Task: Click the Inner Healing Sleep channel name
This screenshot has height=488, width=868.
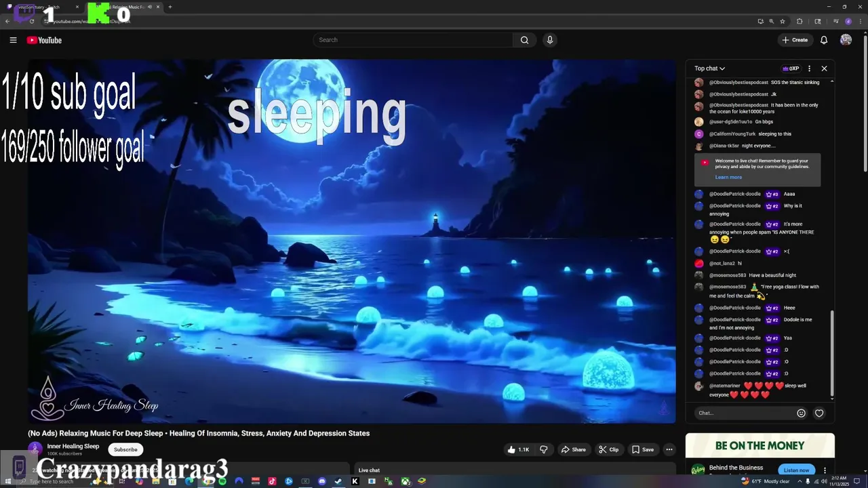Action: pyautogui.click(x=73, y=446)
